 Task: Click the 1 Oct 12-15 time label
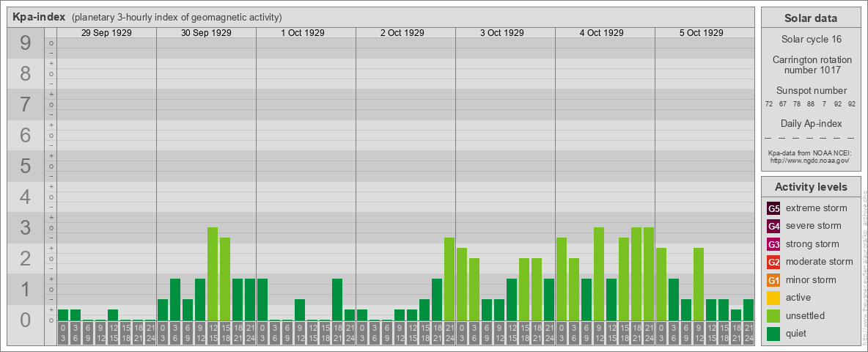pyautogui.click(x=312, y=334)
